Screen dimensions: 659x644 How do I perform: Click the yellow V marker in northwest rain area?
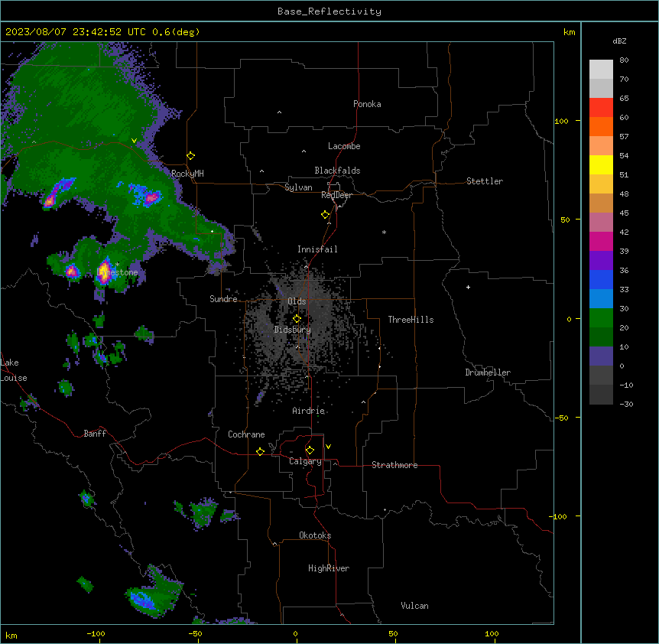pyautogui.click(x=134, y=141)
